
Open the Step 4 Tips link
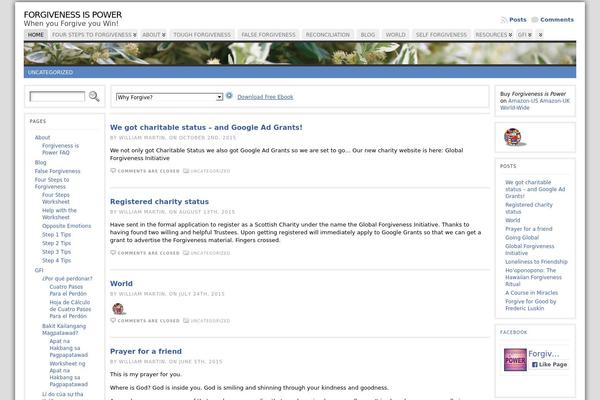(56, 261)
